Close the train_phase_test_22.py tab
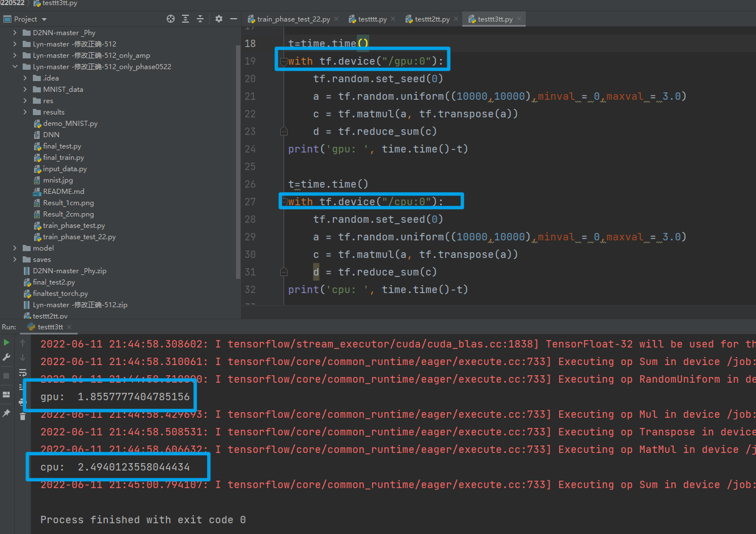This screenshot has height=534, width=756. [336, 19]
